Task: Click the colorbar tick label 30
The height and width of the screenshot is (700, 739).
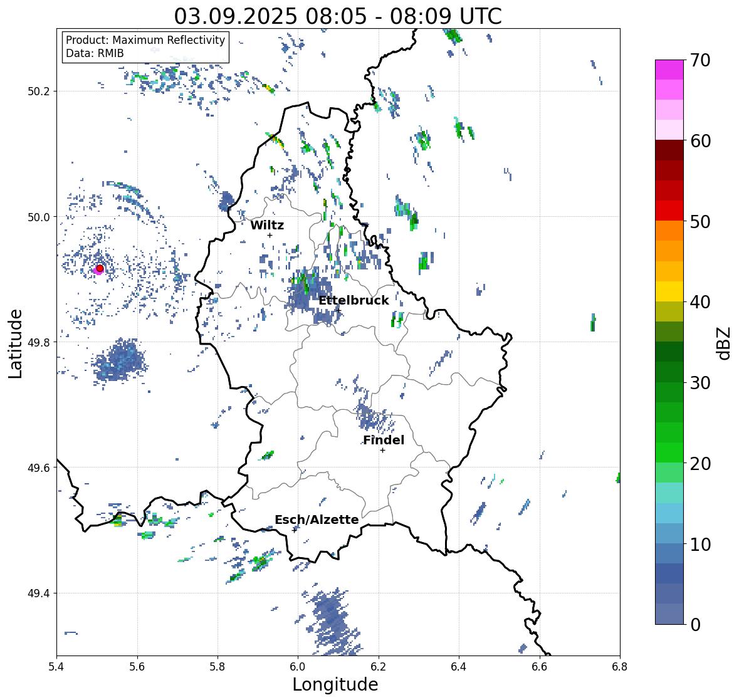Action: (x=700, y=382)
